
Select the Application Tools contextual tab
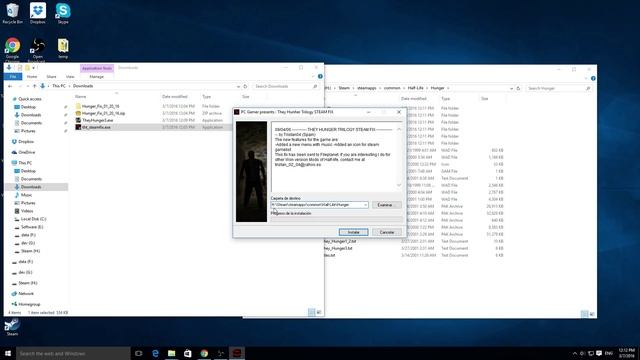[97, 68]
